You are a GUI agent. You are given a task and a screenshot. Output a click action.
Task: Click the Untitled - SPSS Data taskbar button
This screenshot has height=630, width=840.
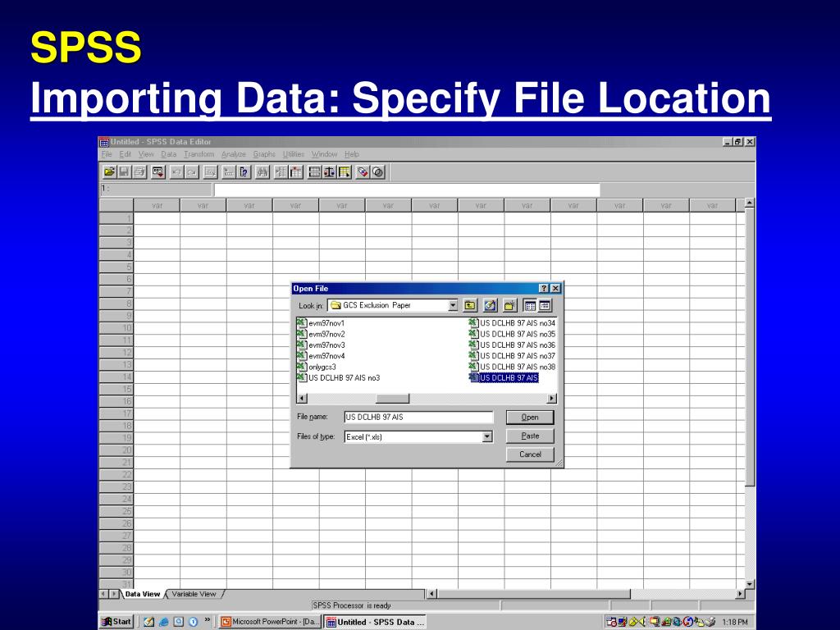coord(376,622)
